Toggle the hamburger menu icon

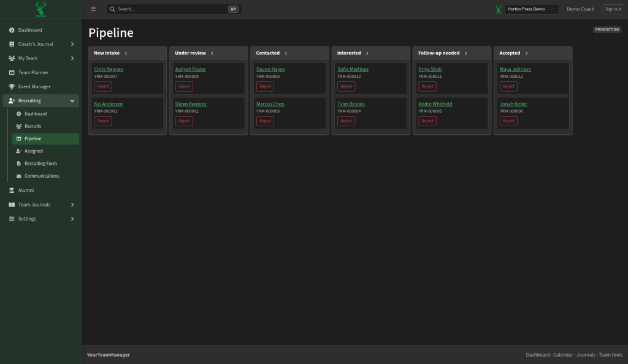[x=93, y=9]
